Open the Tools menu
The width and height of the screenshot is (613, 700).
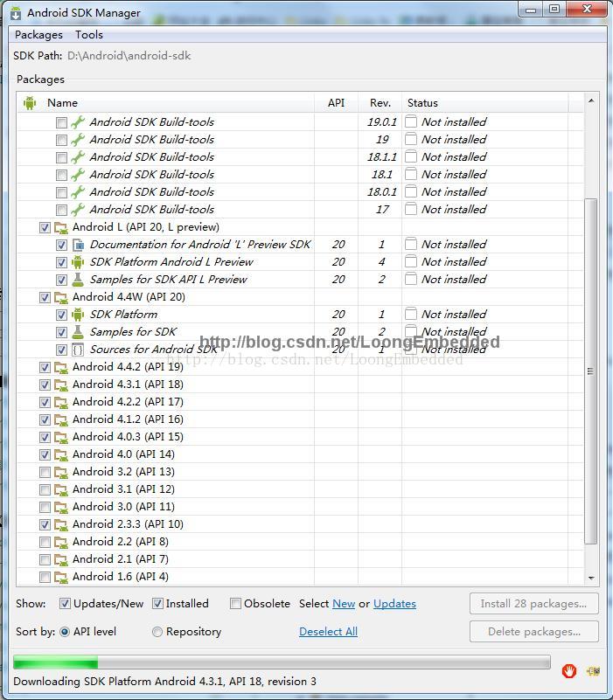[x=89, y=35]
